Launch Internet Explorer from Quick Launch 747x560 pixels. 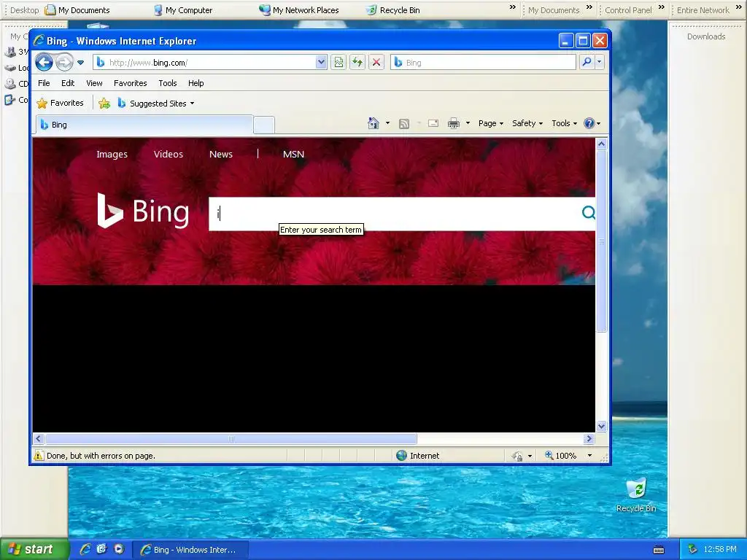pos(86,549)
